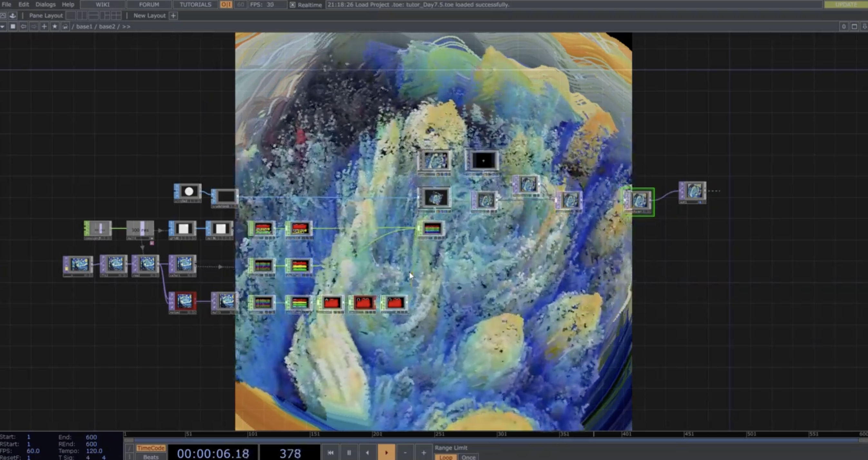Navigate to base2 in the path
This screenshot has width=868, height=460.
pos(107,26)
